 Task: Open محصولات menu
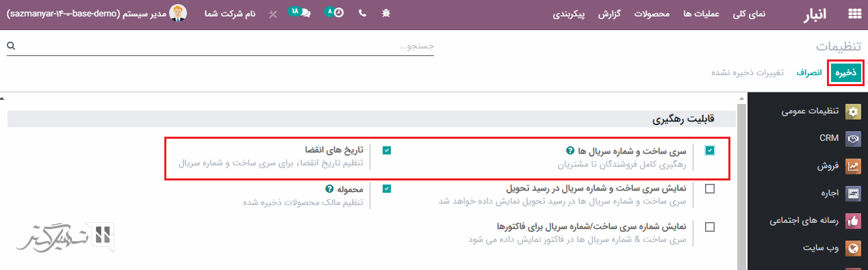pos(651,14)
